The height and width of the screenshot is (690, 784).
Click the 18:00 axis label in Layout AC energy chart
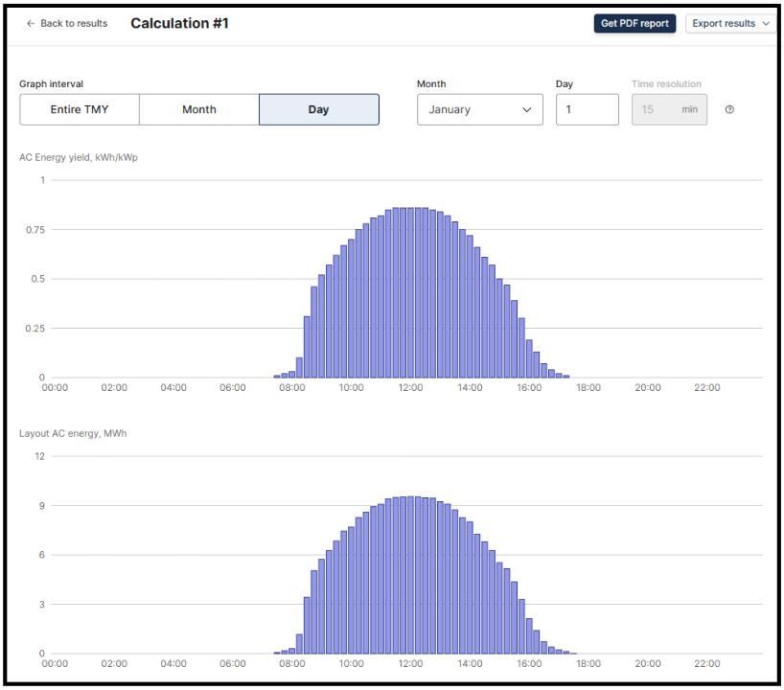[x=588, y=663]
